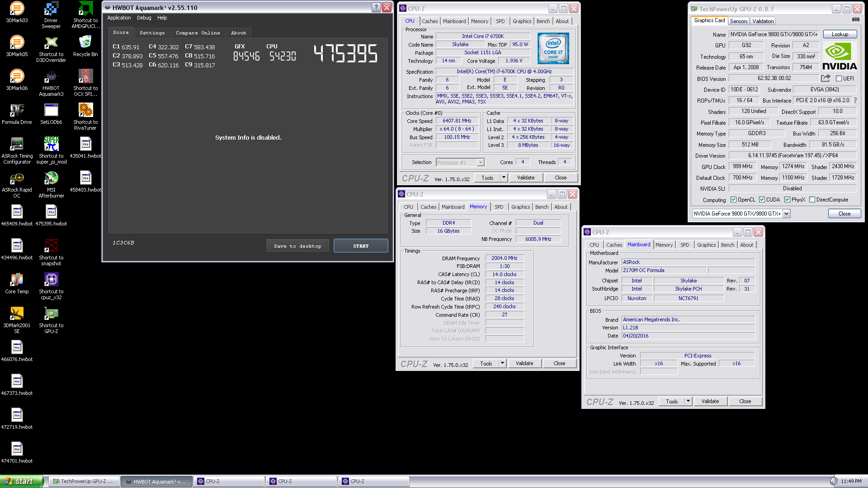The width and height of the screenshot is (868, 488).
Task: Open Graphics tab in CPU-Z Mainboard window
Action: tap(707, 245)
